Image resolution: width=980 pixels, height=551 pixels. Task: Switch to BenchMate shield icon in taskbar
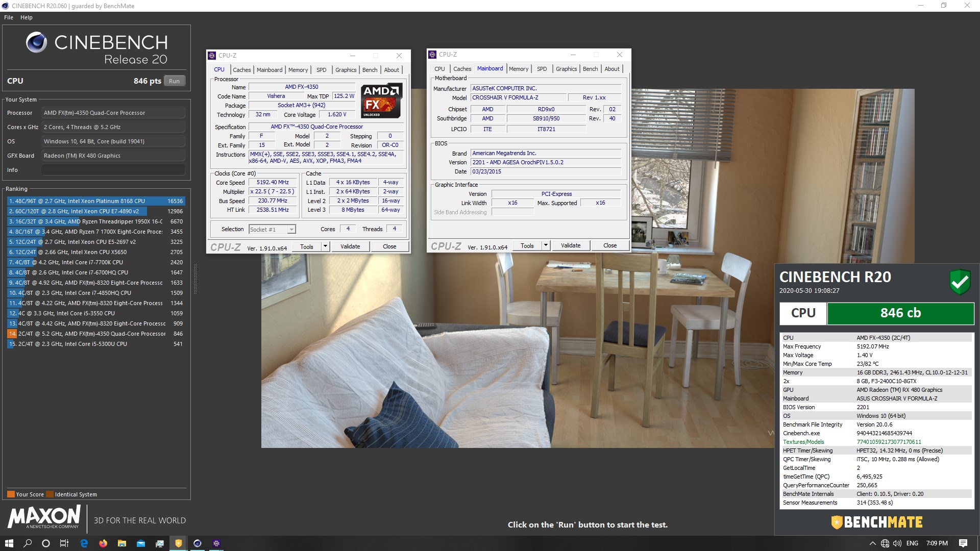[x=179, y=543]
